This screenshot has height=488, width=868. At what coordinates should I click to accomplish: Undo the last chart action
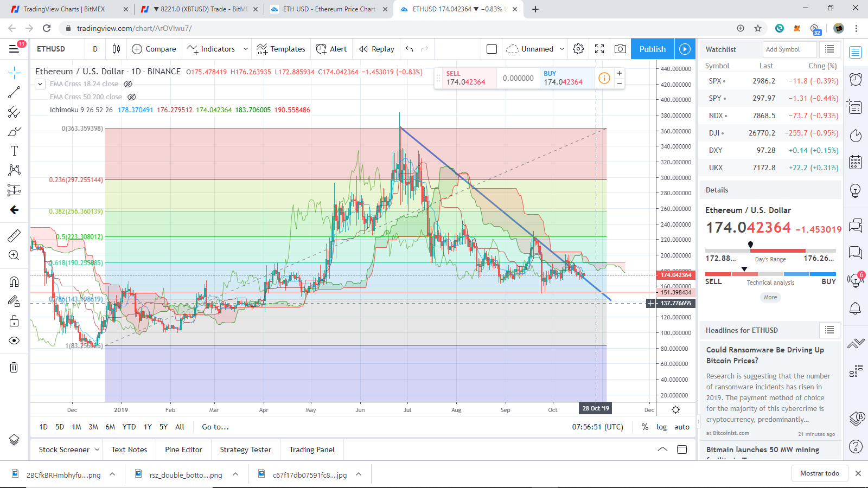(410, 49)
